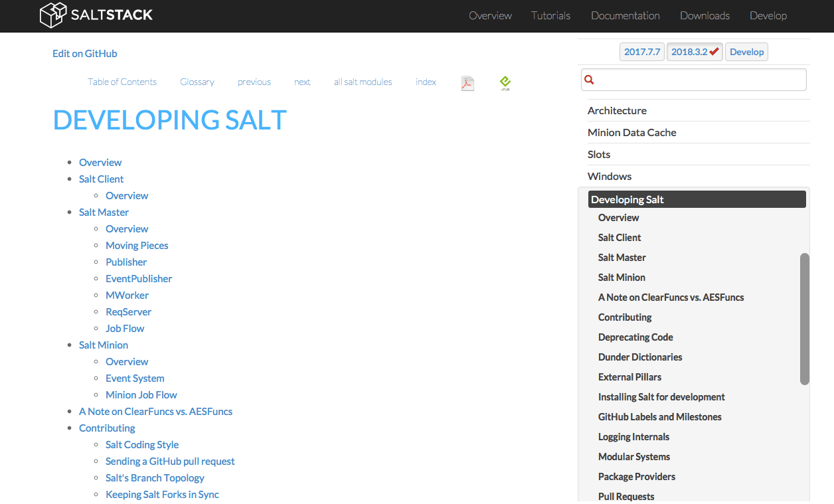This screenshot has height=504, width=834.
Task: Open the Edit on GitHub link
Action: 84,54
